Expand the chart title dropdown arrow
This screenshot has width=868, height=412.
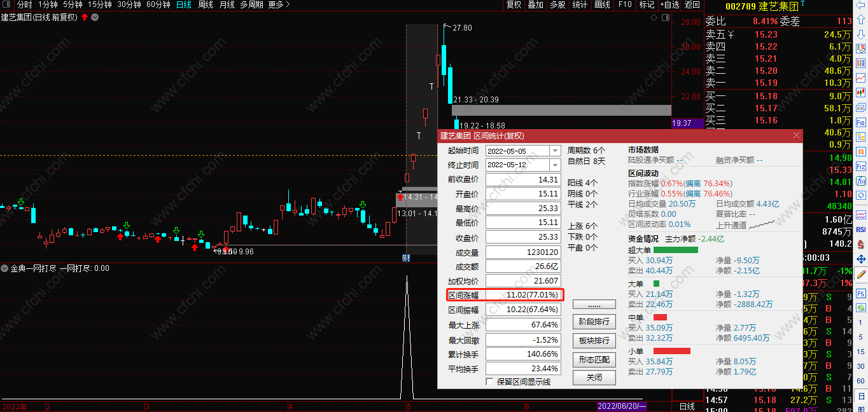tap(95, 17)
